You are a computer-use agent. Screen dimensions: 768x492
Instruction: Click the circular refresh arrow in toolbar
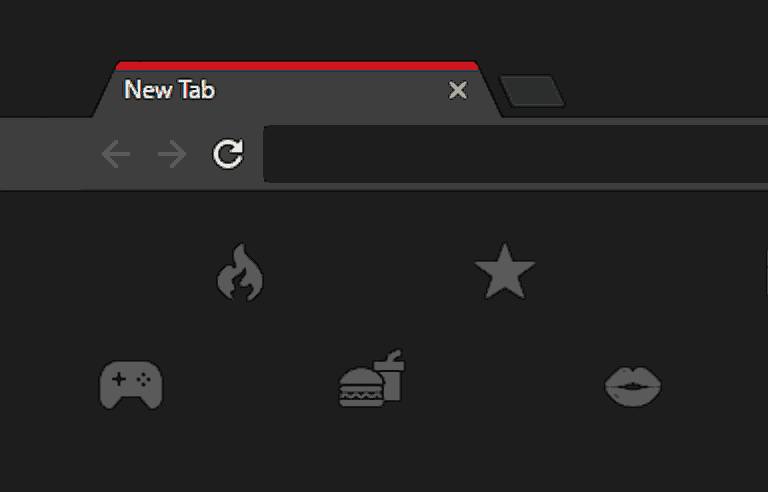228,154
